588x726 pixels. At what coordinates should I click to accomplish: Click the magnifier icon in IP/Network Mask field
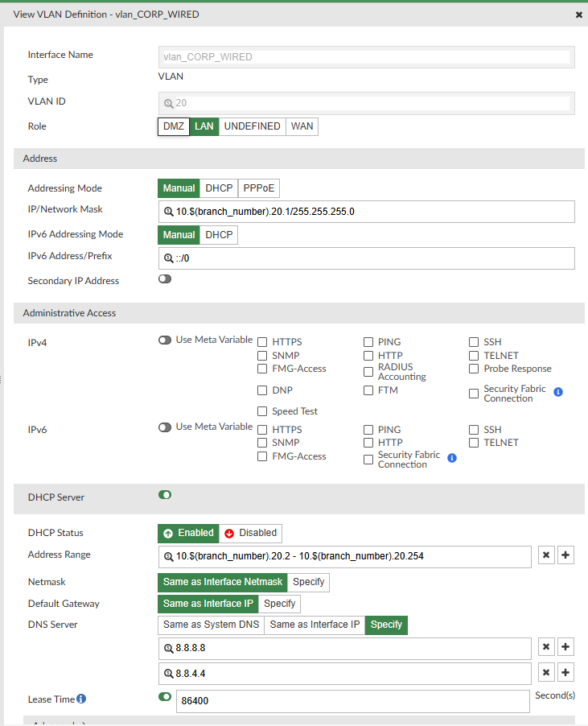pyautogui.click(x=169, y=212)
